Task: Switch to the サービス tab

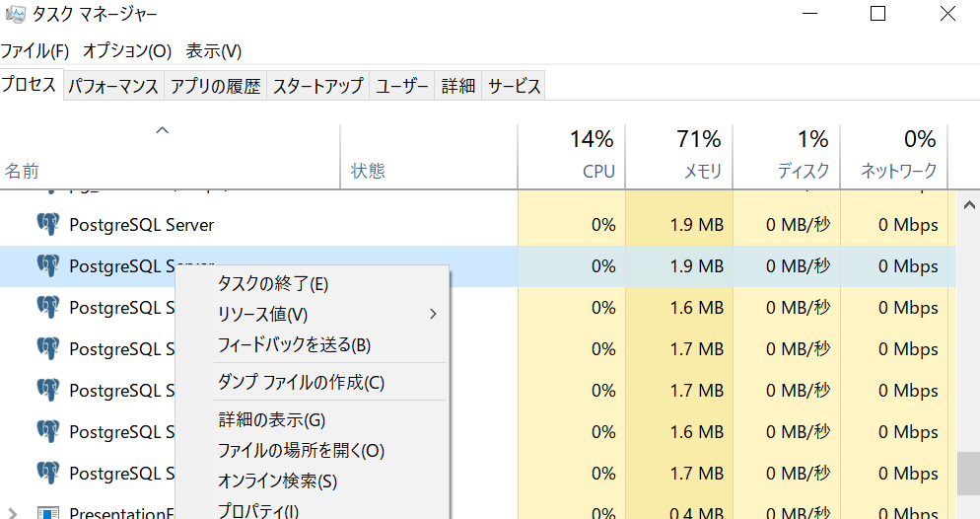Action: click(514, 86)
